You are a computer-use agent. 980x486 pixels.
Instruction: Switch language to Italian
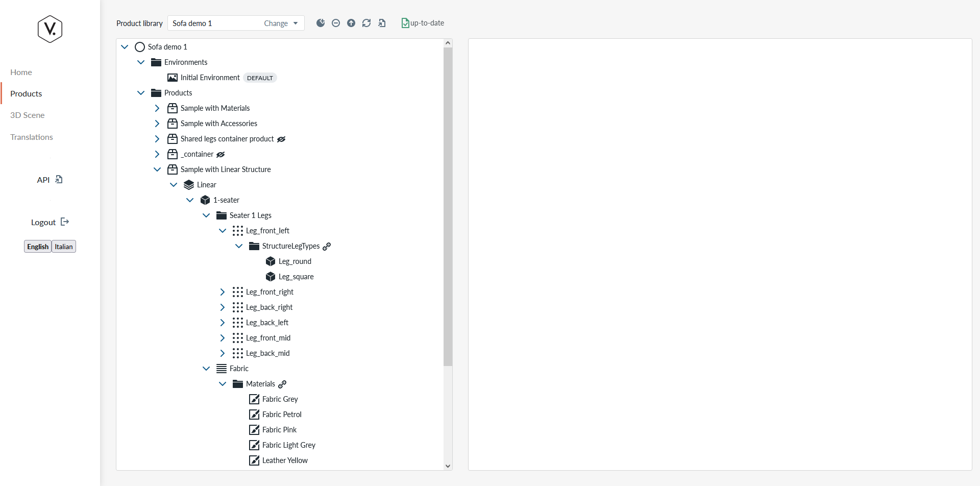point(64,247)
